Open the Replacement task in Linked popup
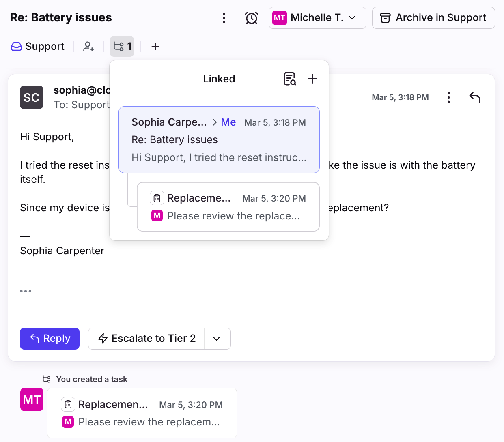Screen dimensions: 504x442 click(228, 207)
